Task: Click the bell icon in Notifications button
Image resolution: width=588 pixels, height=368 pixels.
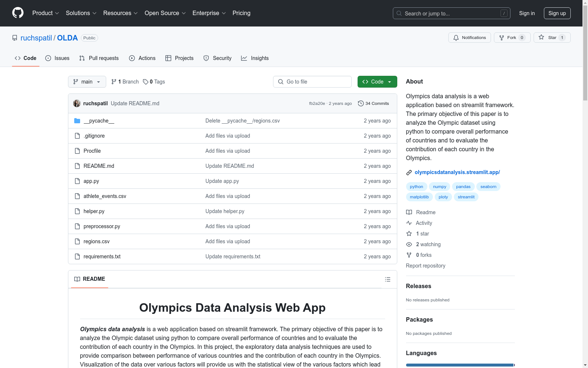Action: tap(456, 38)
